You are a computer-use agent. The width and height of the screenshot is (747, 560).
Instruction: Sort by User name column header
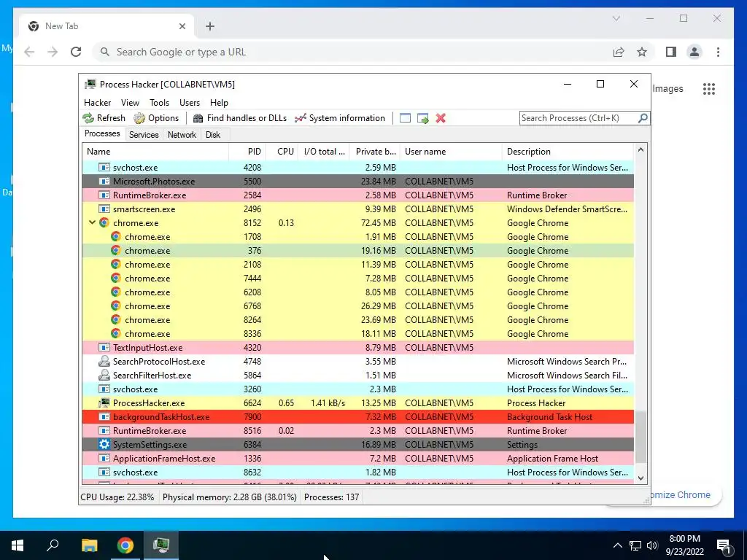pyautogui.click(x=451, y=152)
